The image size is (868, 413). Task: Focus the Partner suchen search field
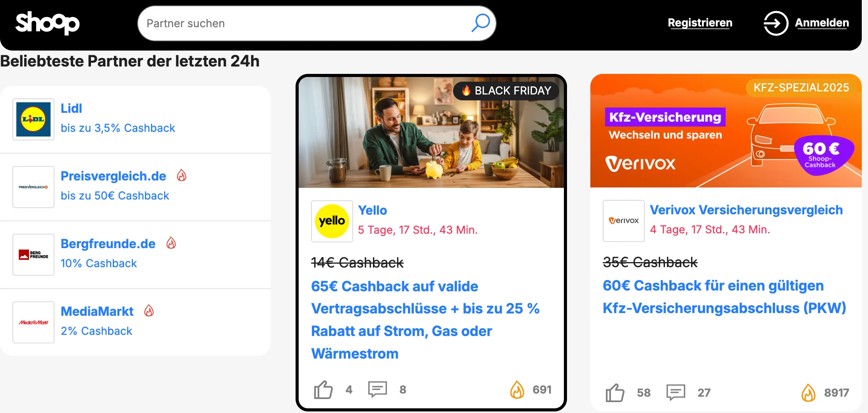307,23
